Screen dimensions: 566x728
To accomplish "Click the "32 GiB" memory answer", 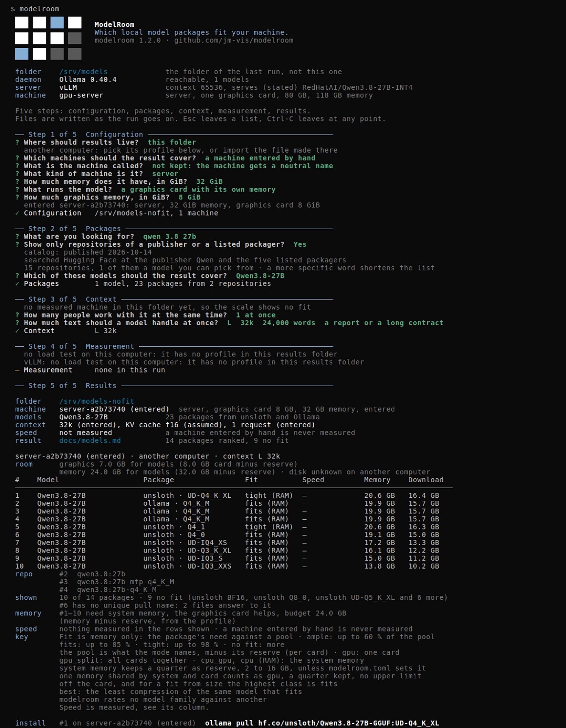I will 209,181.
